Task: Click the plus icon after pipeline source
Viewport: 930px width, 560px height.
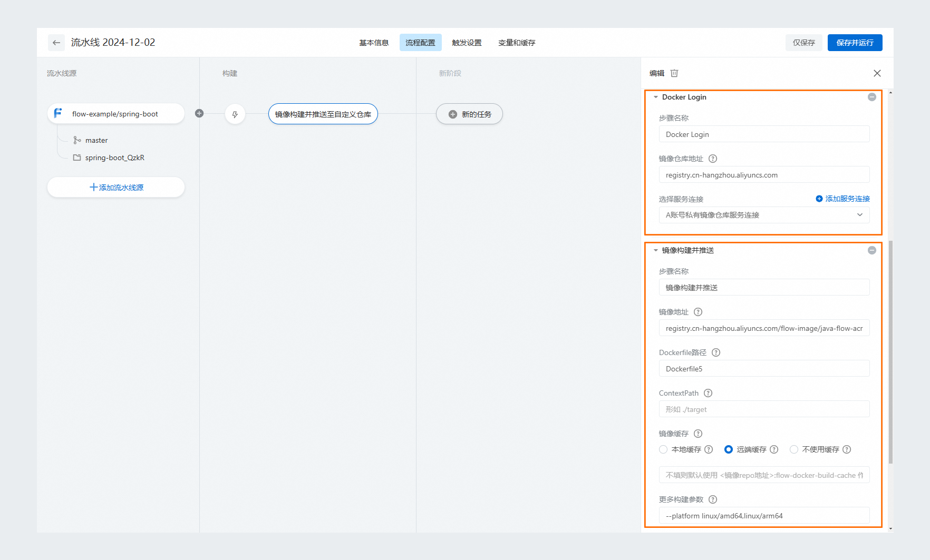Action: tap(199, 113)
